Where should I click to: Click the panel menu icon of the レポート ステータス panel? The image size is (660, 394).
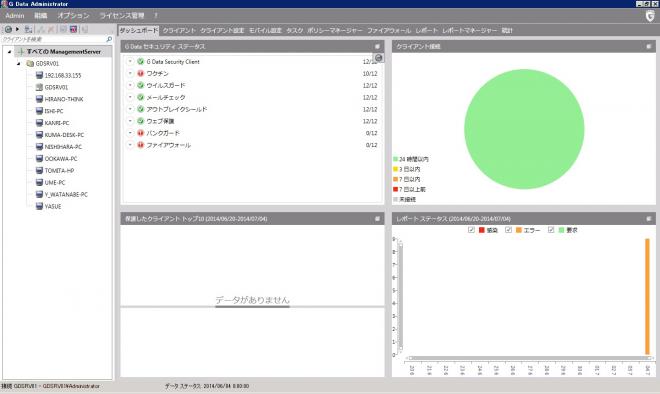[x=649, y=218]
